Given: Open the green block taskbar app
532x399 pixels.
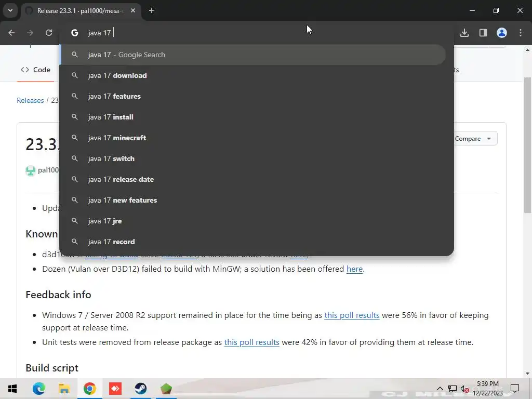Looking at the screenshot, I should pyautogui.click(x=166, y=389).
